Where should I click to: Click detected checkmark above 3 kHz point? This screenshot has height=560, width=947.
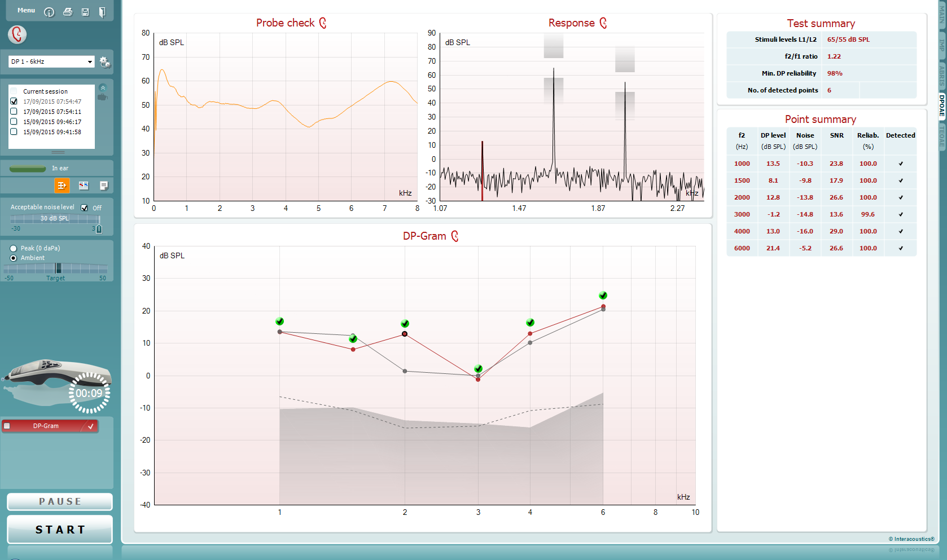point(479,369)
